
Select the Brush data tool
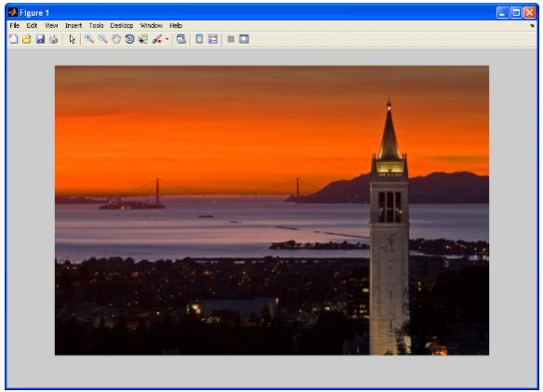156,39
